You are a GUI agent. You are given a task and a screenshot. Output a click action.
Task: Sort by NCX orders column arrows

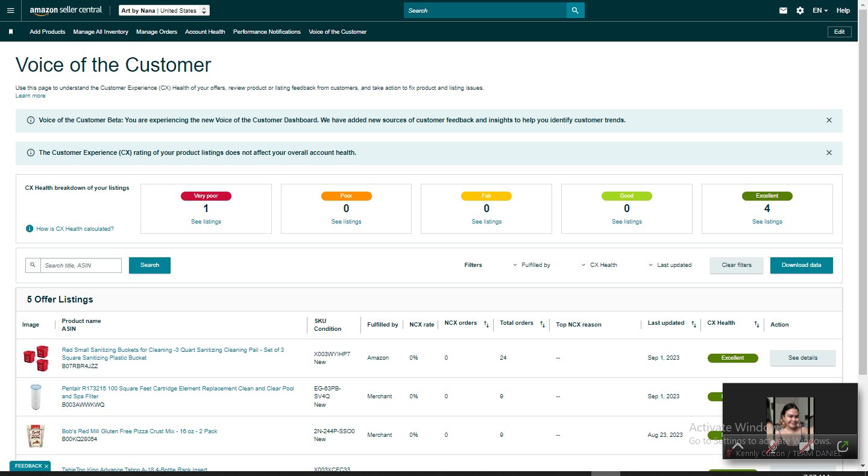486,324
